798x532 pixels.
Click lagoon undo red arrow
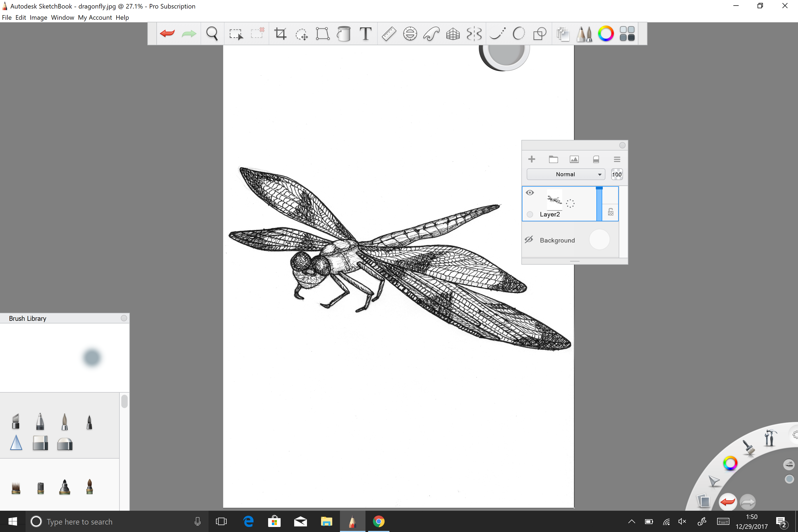click(728, 502)
